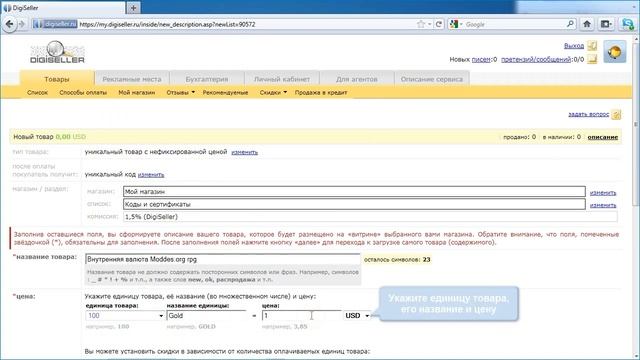Open the Мой магазин submenu item
Viewport: 640px width, 360px height.
click(x=136, y=93)
